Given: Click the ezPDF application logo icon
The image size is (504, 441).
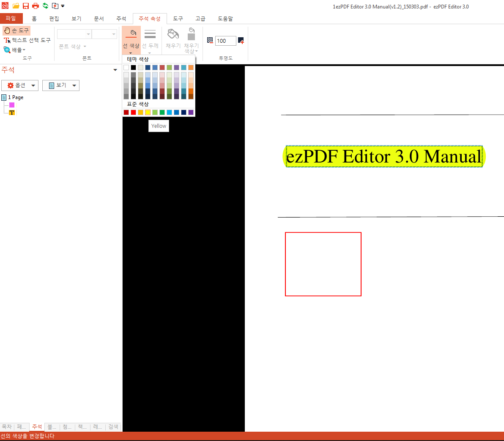Looking at the screenshot, I should tap(5, 6).
